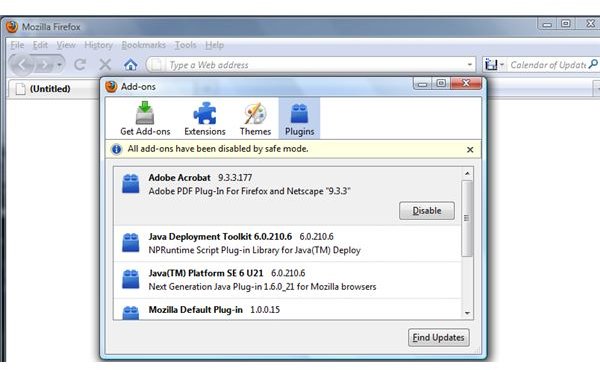Minimize the Mozilla Firefox window

547,24
